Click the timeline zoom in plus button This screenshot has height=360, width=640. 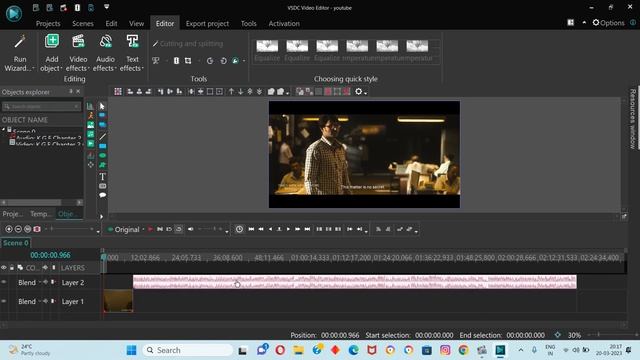click(9, 229)
